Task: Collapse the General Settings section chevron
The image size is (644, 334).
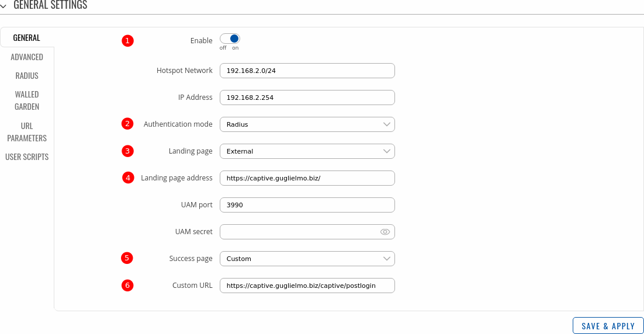Action: [5, 5]
